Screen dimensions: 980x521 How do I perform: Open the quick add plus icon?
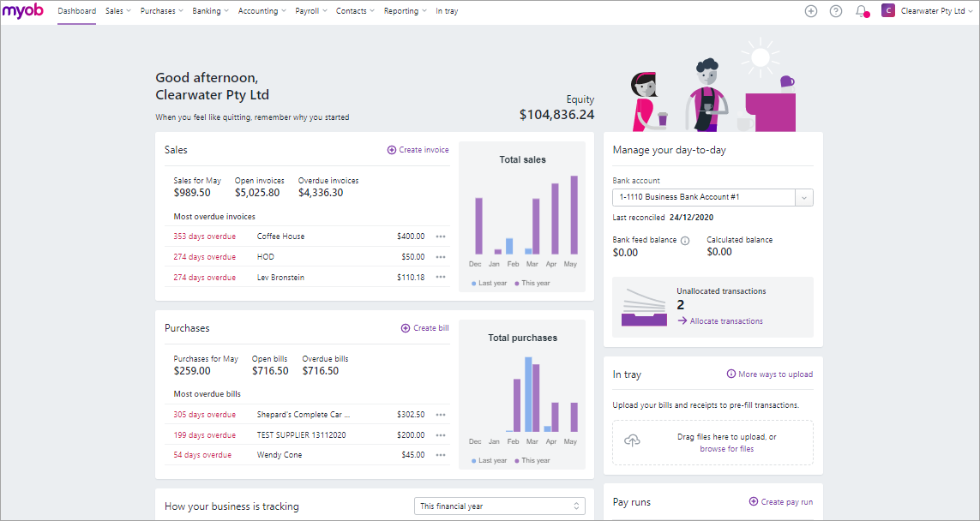(810, 11)
